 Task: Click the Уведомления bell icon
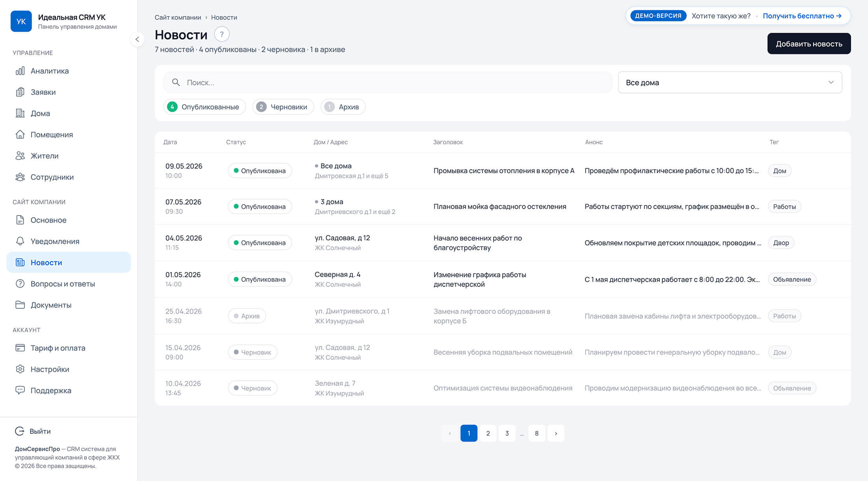[20, 241]
